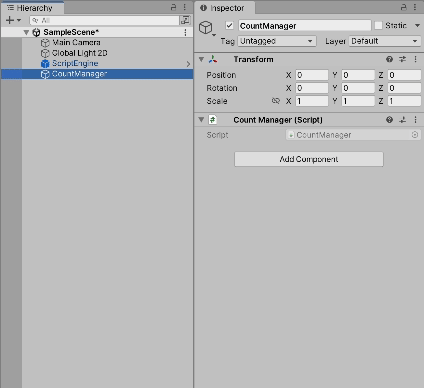The width and height of the screenshot is (424, 388).
Task: Click the Count Manager script icon
Action: (213, 120)
